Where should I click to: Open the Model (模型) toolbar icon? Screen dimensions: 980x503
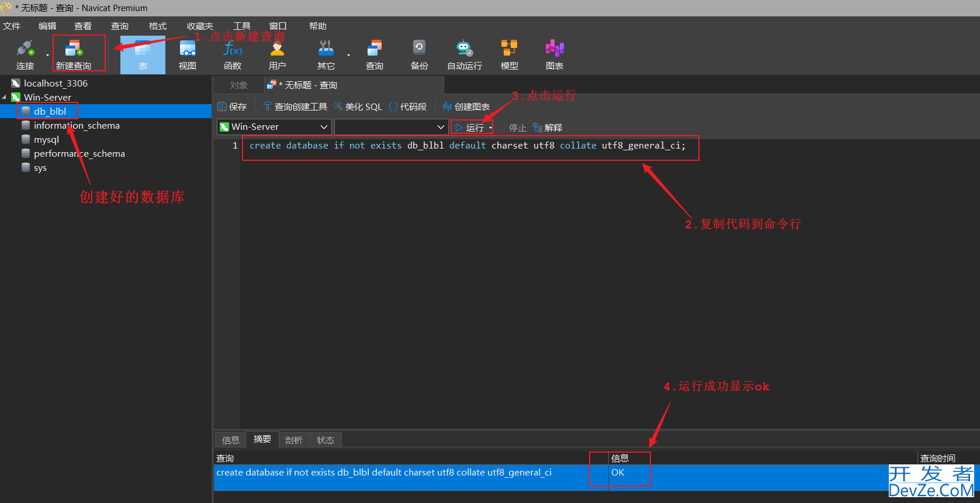pyautogui.click(x=509, y=55)
